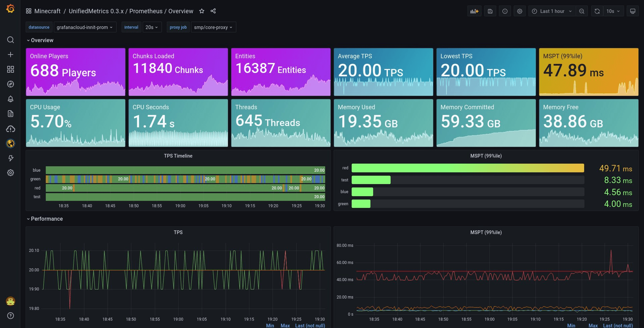This screenshot has width=644, height=328.
Task: Sort TPS legend by Last (not null)
Action: (310, 325)
